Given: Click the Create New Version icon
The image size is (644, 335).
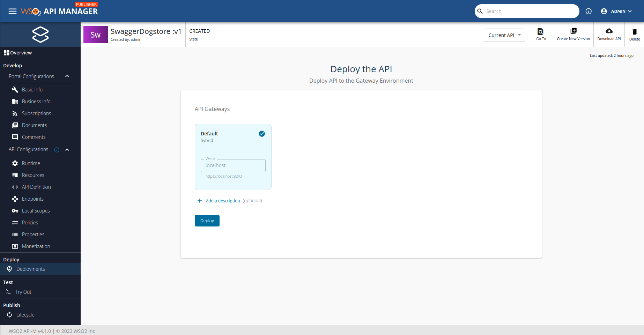Looking at the screenshot, I should coord(573,31).
